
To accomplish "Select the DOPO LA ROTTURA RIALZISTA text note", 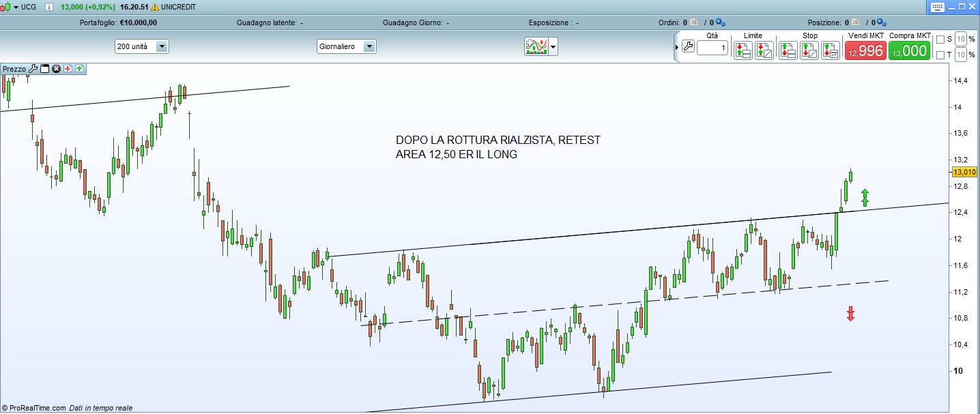I will [x=498, y=147].
